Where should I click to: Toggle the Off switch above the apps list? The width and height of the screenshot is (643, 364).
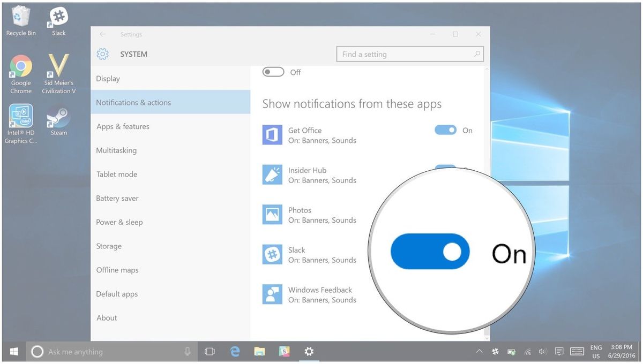point(273,72)
